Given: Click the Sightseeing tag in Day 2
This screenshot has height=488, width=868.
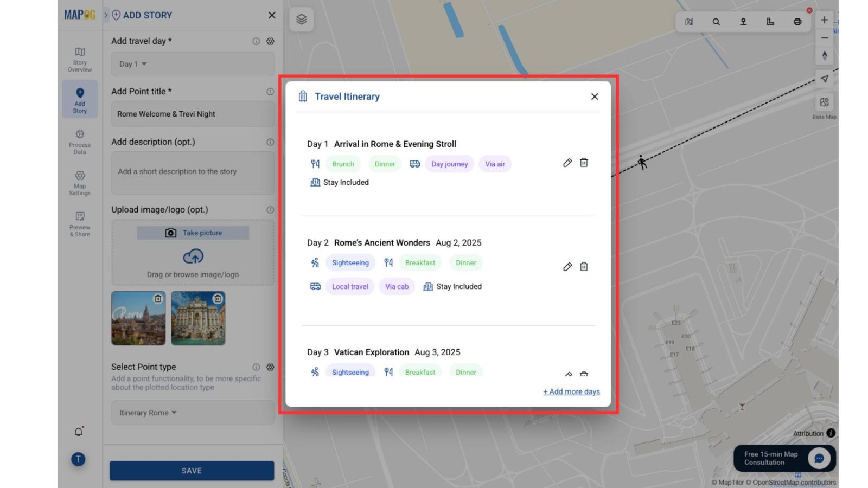Looking at the screenshot, I should [x=350, y=263].
